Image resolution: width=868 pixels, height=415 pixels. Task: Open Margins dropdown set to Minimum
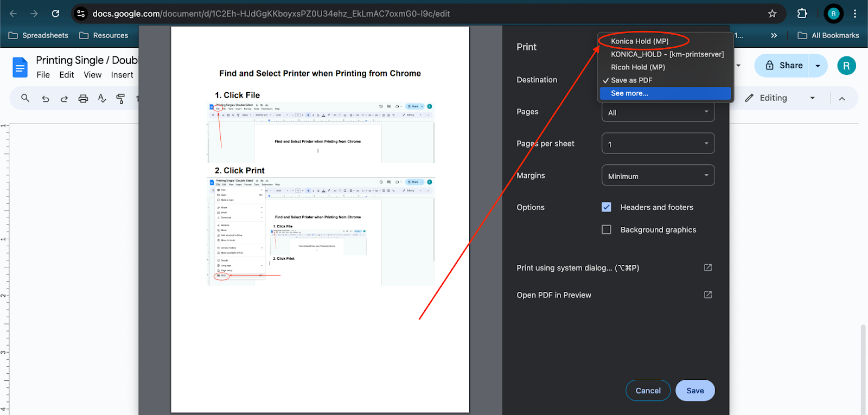point(658,176)
